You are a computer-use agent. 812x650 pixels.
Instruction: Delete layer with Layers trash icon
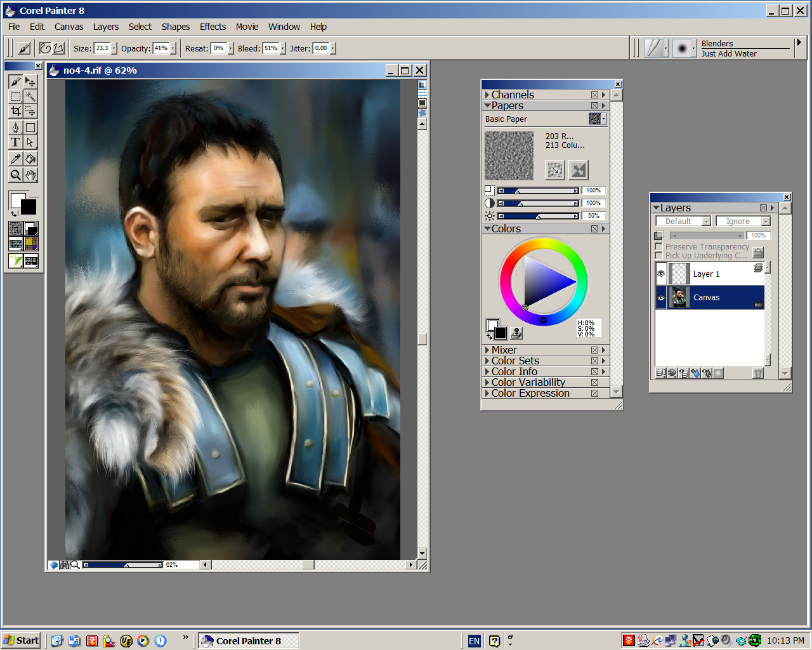point(757,373)
